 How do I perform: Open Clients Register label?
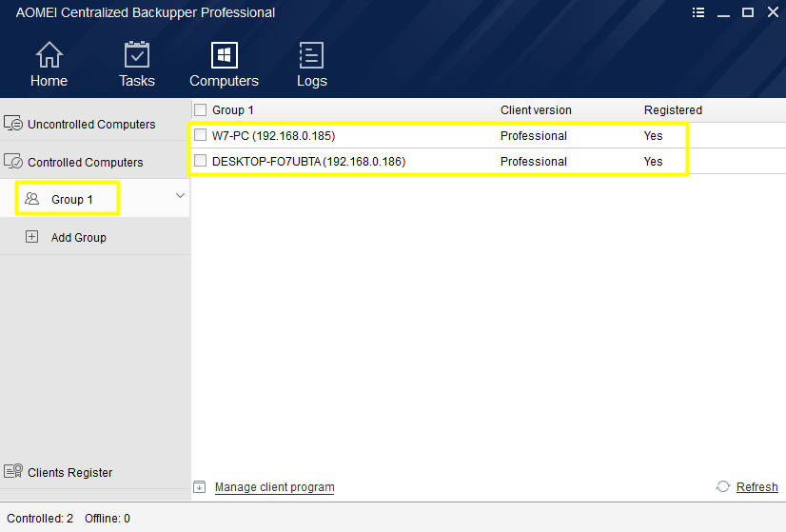70,473
